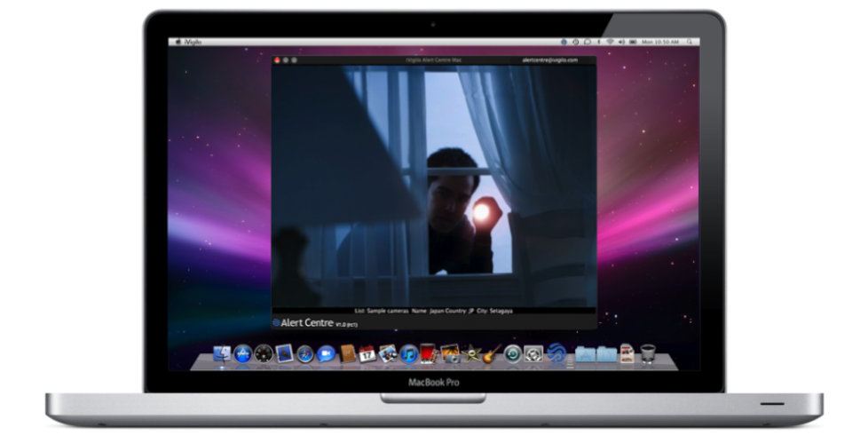868x443 pixels.
Task: Open iCal calendar showing 17
Action: pos(367,353)
